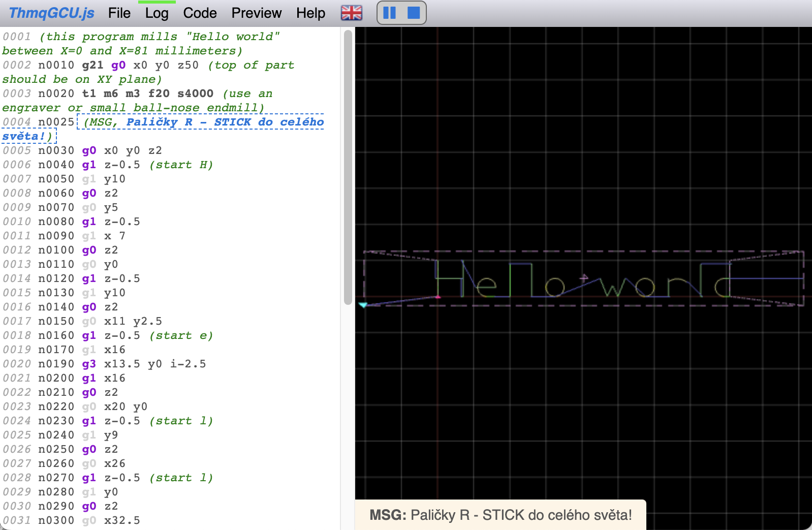
Task: Click the MSG notification banner at bottom
Action: [x=500, y=515]
